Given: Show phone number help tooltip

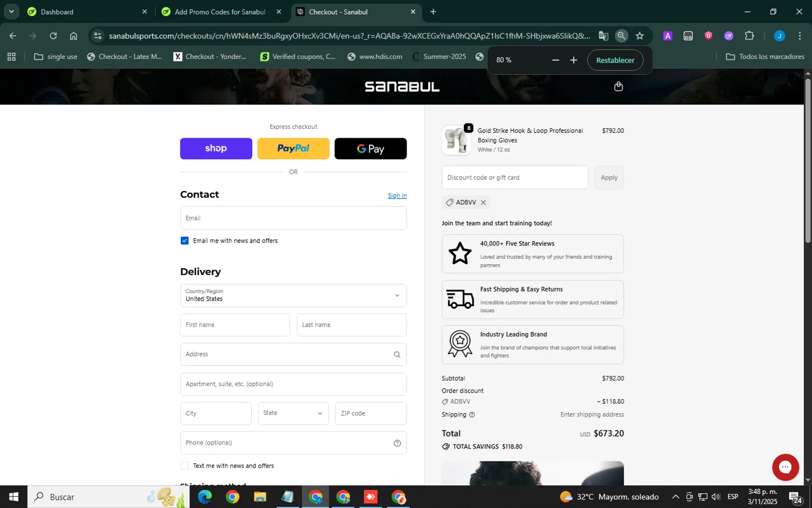Looking at the screenshot, I should (x=397, y=443).
